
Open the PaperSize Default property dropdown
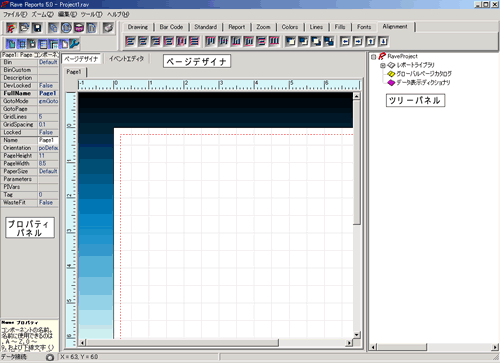click(x=48, y=171)
